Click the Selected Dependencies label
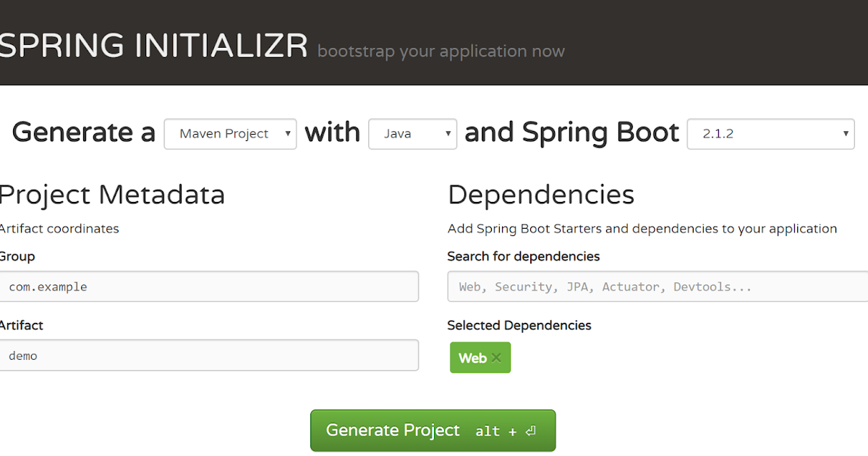 pyautogui.click(x=519, y=325)
